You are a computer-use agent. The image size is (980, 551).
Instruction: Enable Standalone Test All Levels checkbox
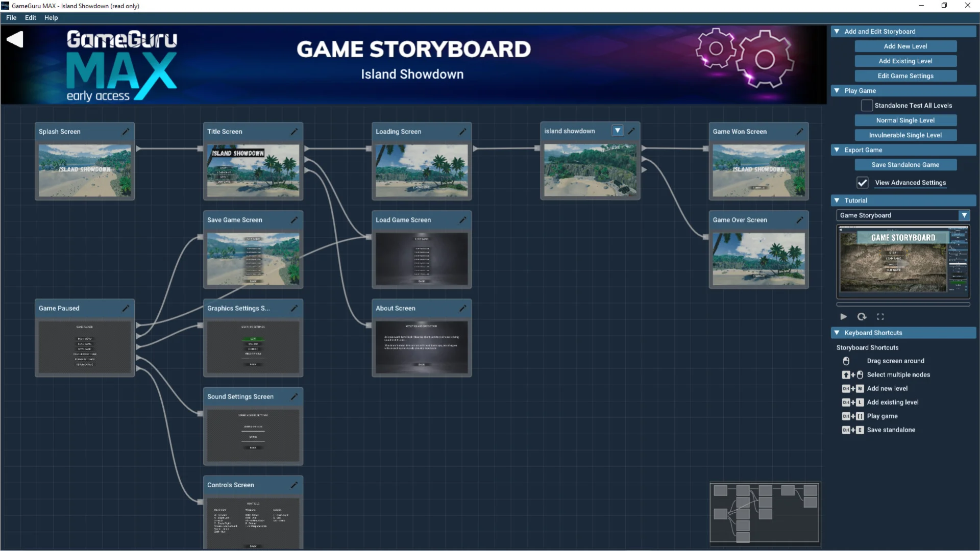(x=867, y=106)
